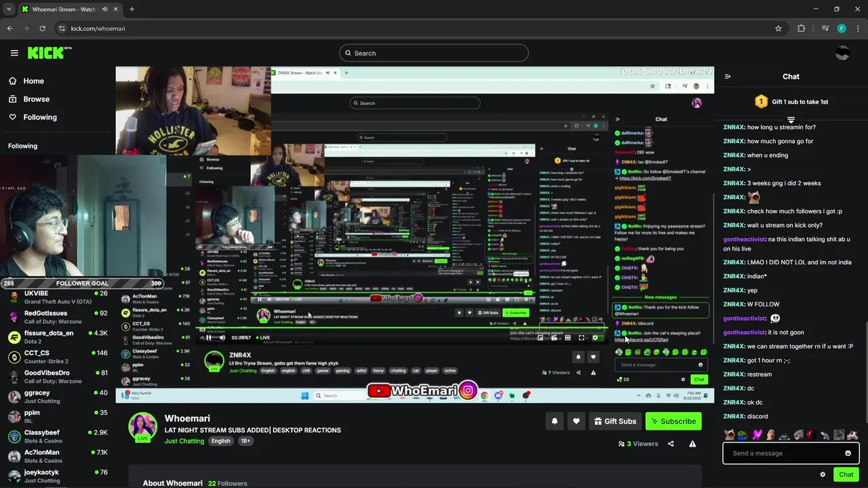Bookmark page with star icon

coord(778,28)
